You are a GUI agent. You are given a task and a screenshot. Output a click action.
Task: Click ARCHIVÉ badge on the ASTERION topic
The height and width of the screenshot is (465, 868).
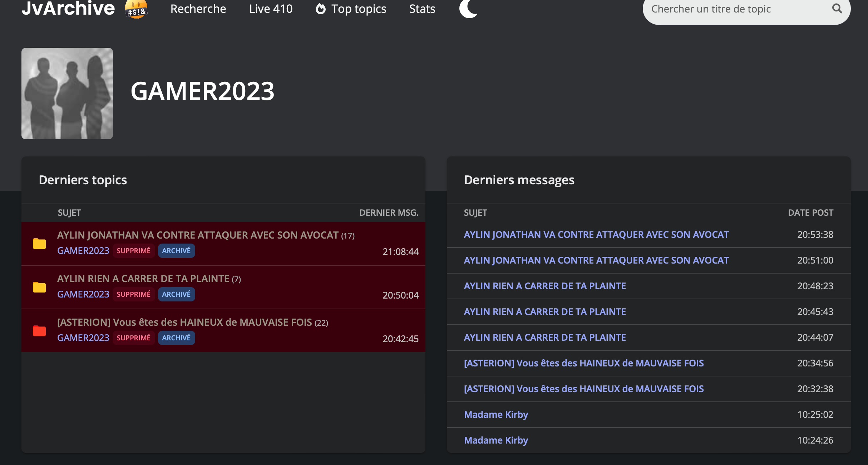(x=176, y=338)
